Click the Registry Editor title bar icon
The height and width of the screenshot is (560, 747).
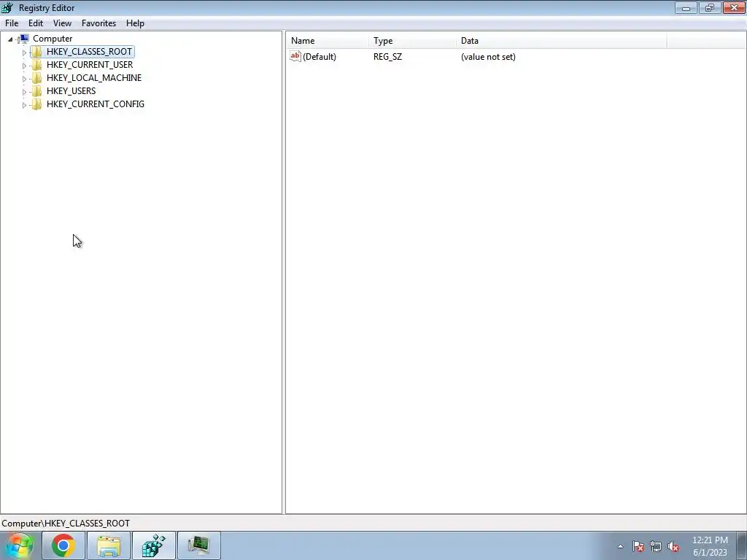coord(7,7)
